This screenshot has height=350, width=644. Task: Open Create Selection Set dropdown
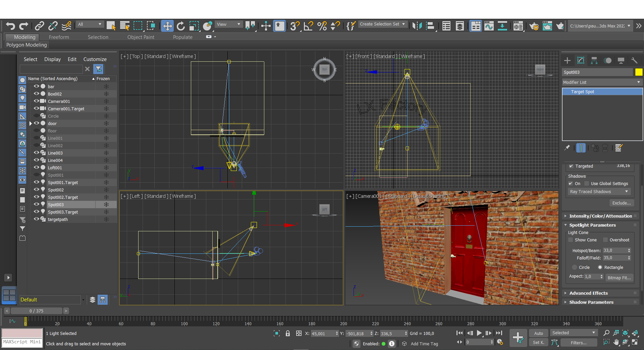[382, 24]
